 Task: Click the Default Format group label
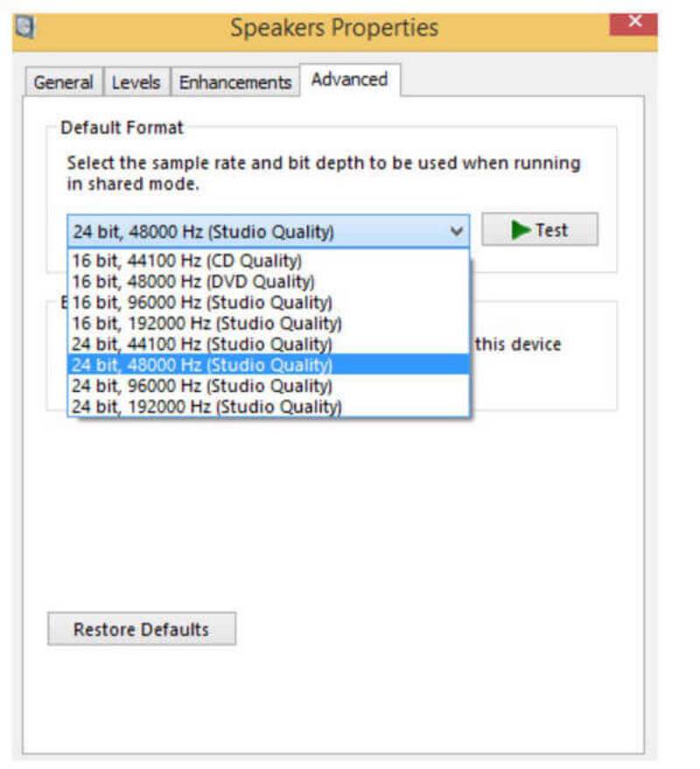pos(122,128)
